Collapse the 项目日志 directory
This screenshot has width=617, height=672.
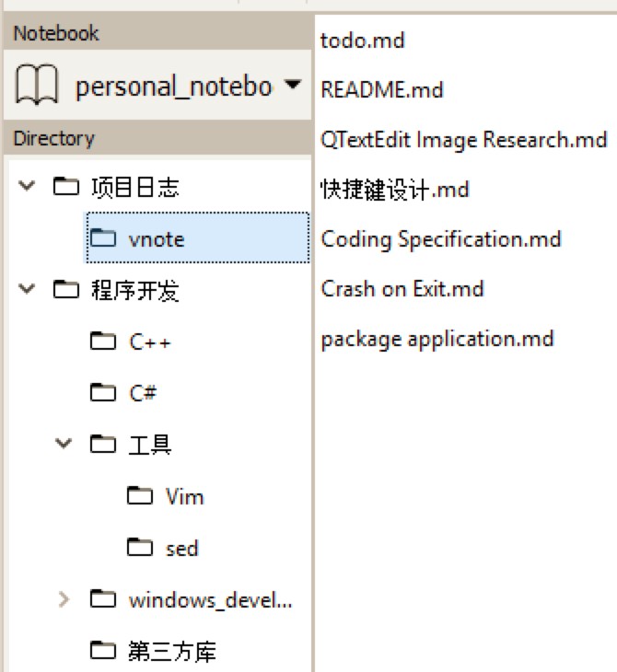click(x=27, y=188)
